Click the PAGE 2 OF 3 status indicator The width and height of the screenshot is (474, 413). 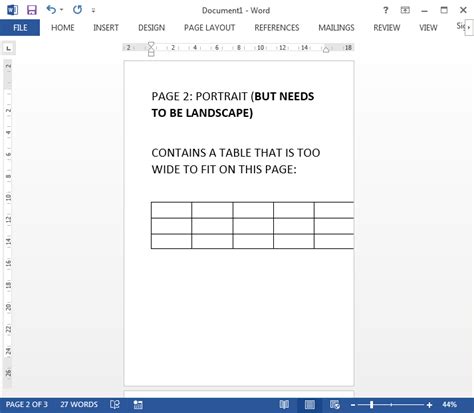[x=27, y=405]
